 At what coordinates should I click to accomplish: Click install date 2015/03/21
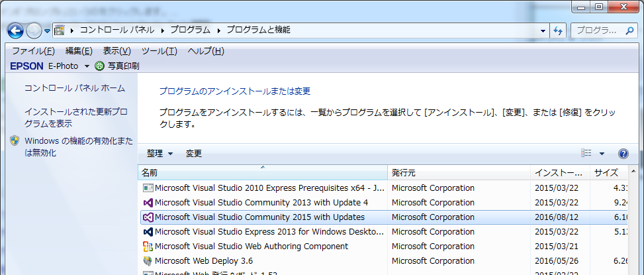point(557,247)
